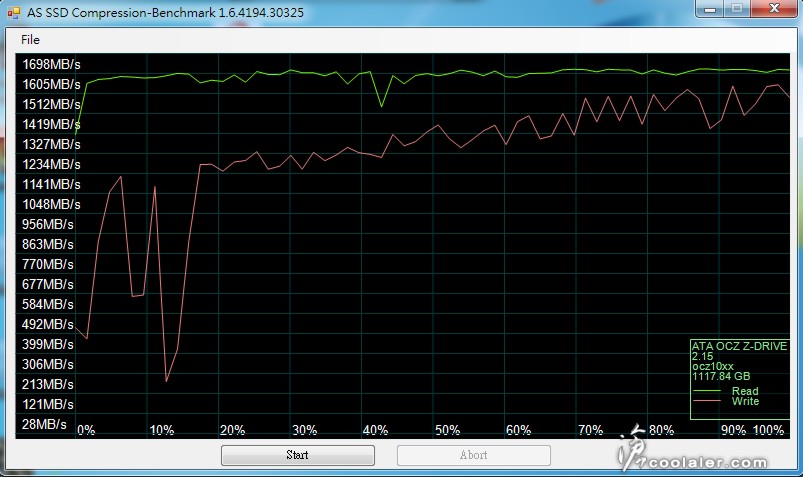This screenshot has height=477, width=803.
Task: Click the 0% x-axis label
Action: tap(86, 430)
